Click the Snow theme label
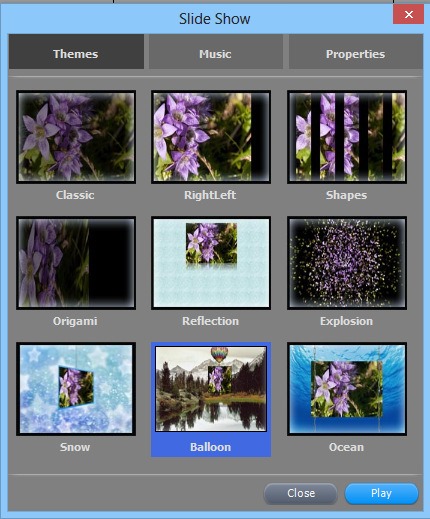 75,447
